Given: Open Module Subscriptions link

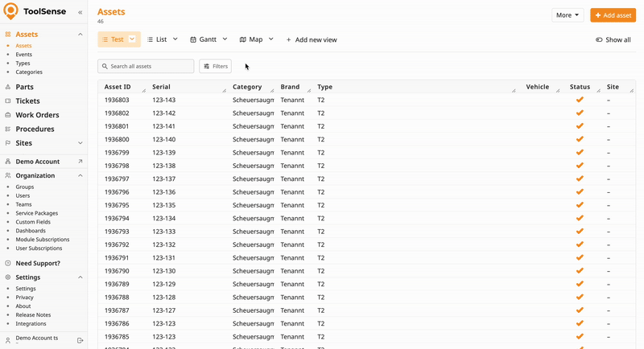Looking at the screenshot, I should click(43, 240).
